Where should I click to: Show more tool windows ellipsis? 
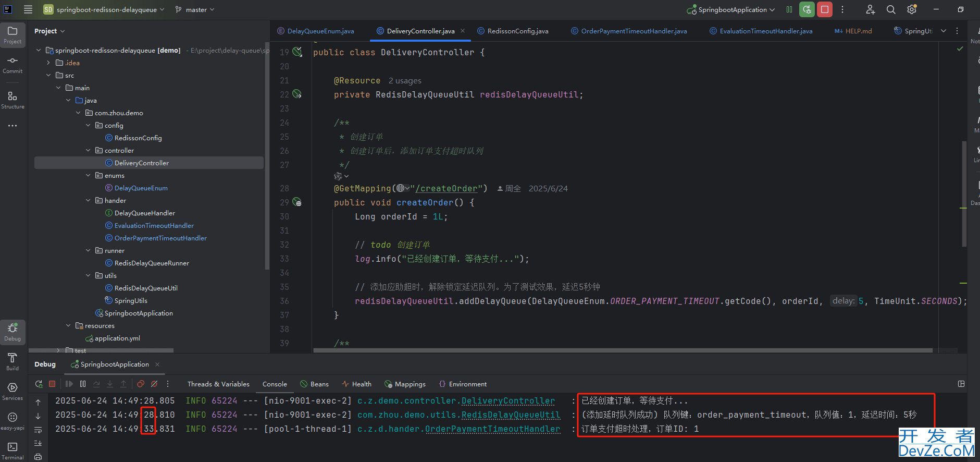(x=13, y=126)
